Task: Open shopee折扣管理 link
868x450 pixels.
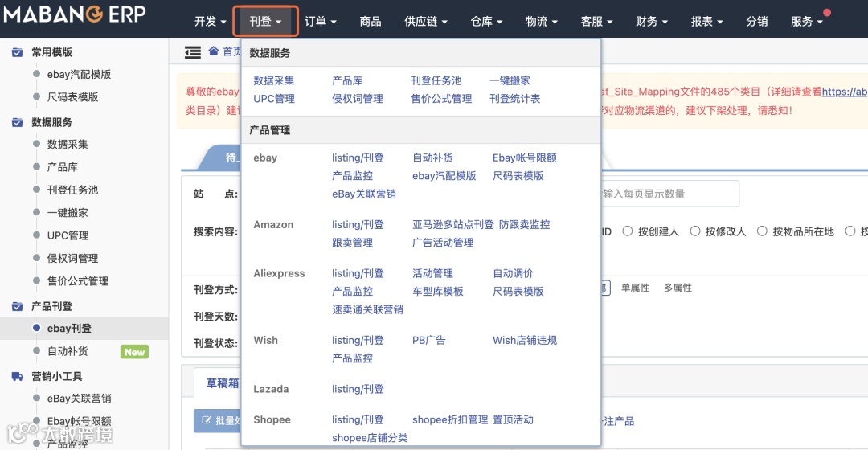Action: (x=450, y=420)
